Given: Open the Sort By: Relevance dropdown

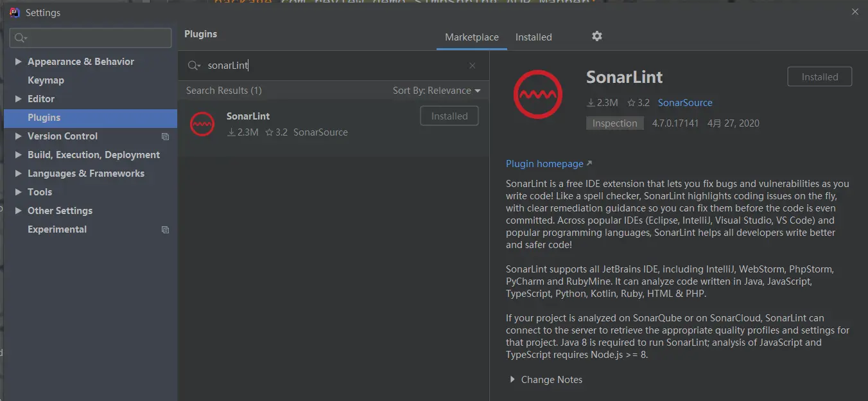Looking at the screenshot, I should [437, 91].
